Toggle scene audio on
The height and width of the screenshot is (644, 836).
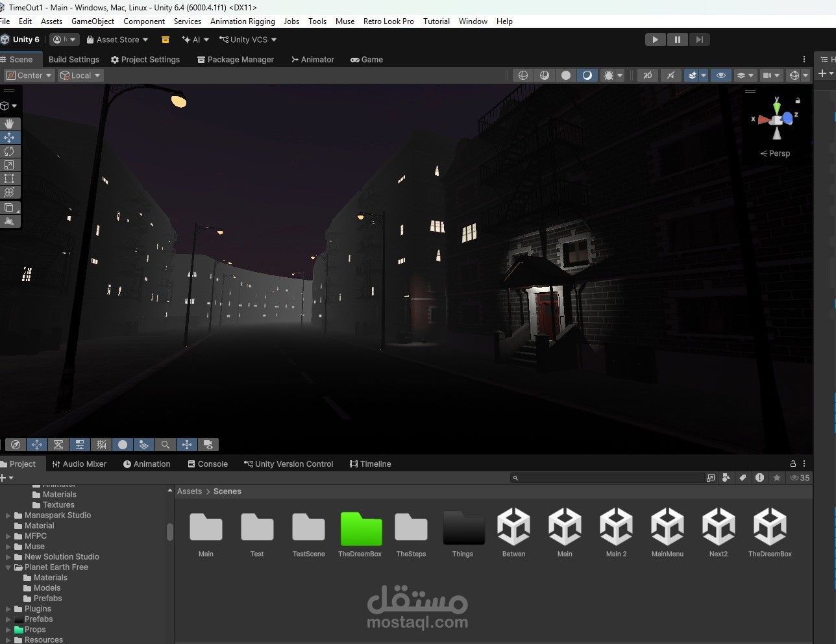pos(670,75)
